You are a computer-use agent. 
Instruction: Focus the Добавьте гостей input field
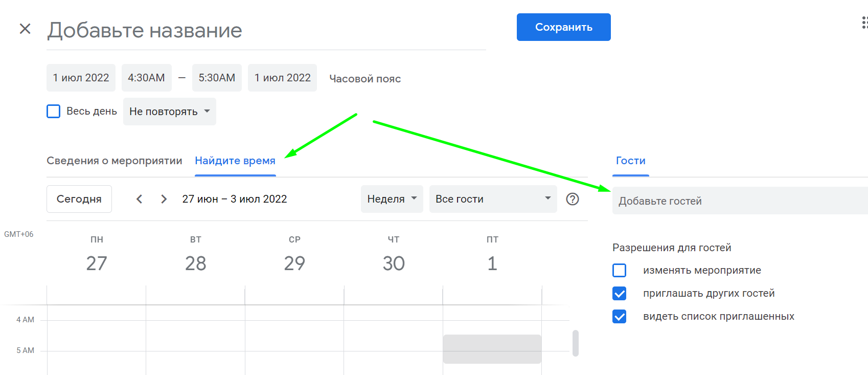pyautogui.click(x=740, y=201)
